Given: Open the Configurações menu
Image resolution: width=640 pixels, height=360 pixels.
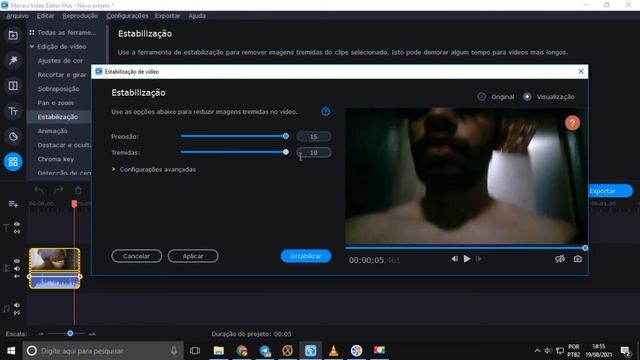Looking at the screenshot, I should [x=127, y=16].
